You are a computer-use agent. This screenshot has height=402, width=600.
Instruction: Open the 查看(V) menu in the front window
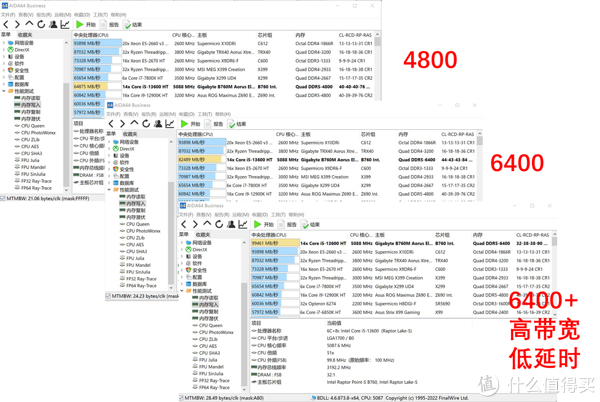pyautogui.click(x=204, y=215)
